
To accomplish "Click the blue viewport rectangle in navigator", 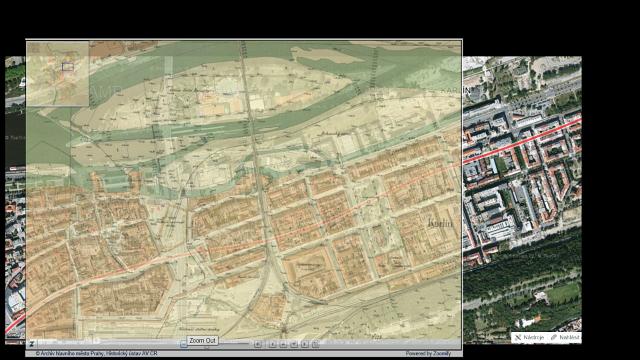I will 68,67.
